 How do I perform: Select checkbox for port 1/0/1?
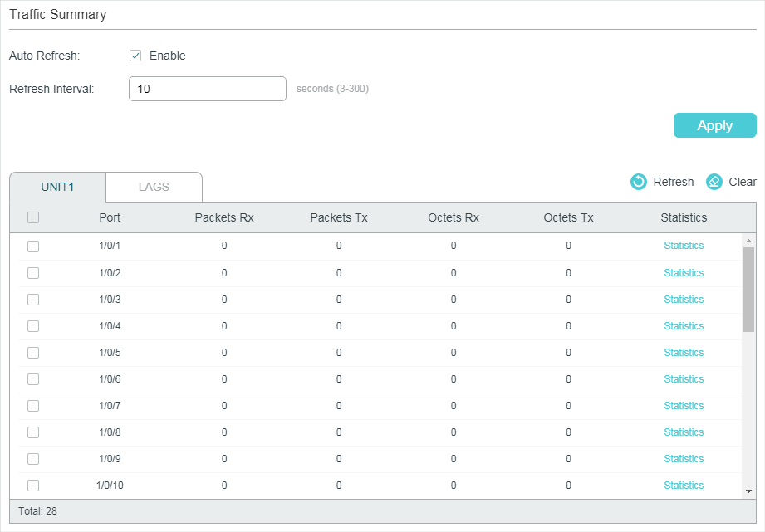click(33, 246)
